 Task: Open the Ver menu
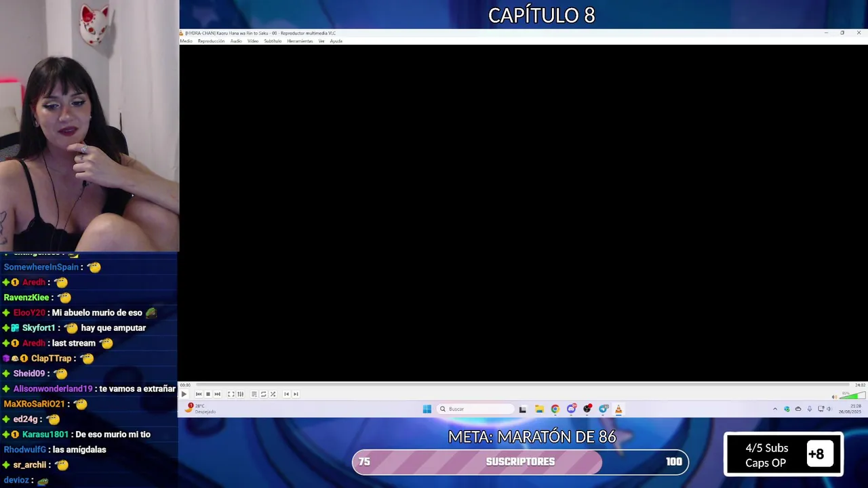click(321, 41)
